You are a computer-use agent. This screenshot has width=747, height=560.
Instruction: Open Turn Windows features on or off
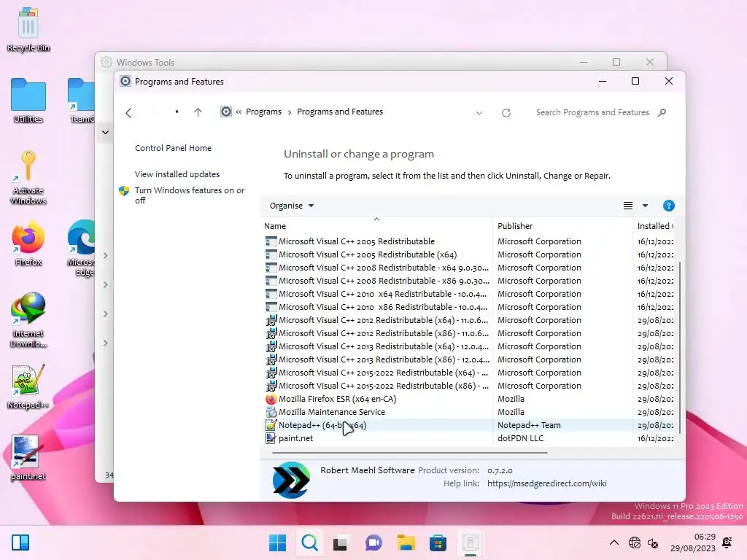[x=189, y=195]
